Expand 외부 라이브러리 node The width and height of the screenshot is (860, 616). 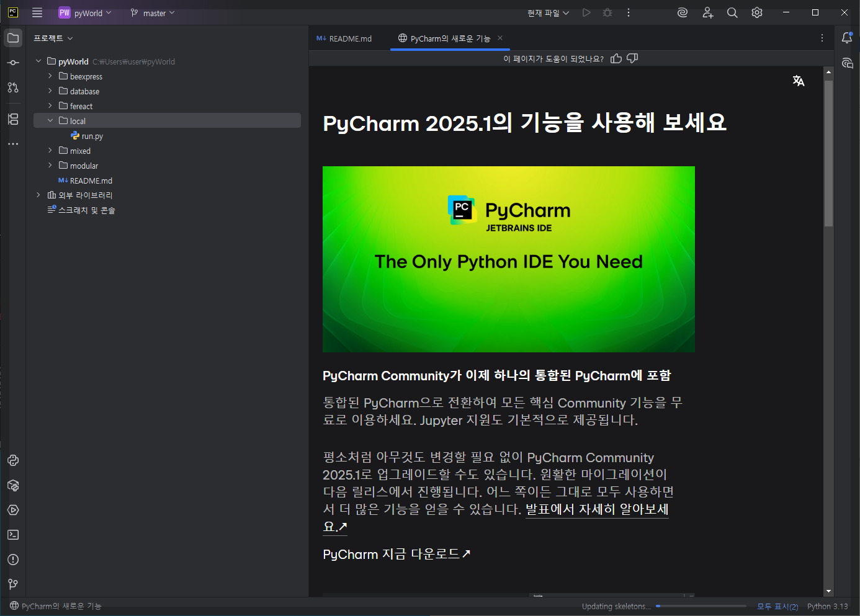pyautogui.click(x=38, y=195)
